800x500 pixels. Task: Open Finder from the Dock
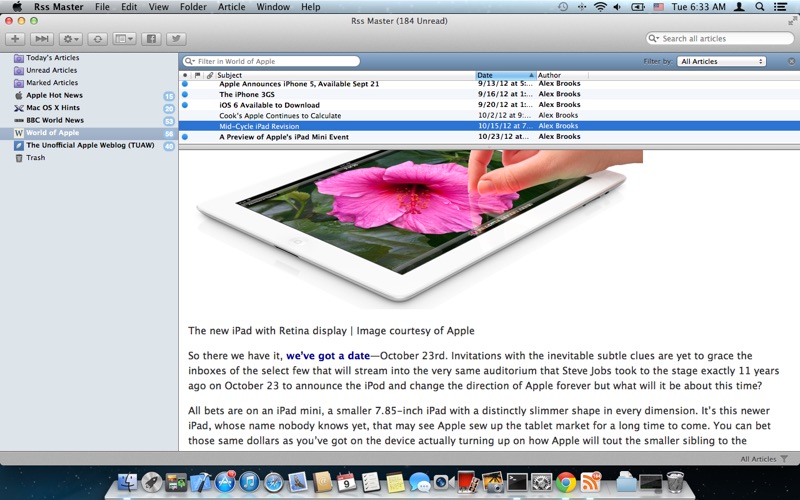pos(127,482)
